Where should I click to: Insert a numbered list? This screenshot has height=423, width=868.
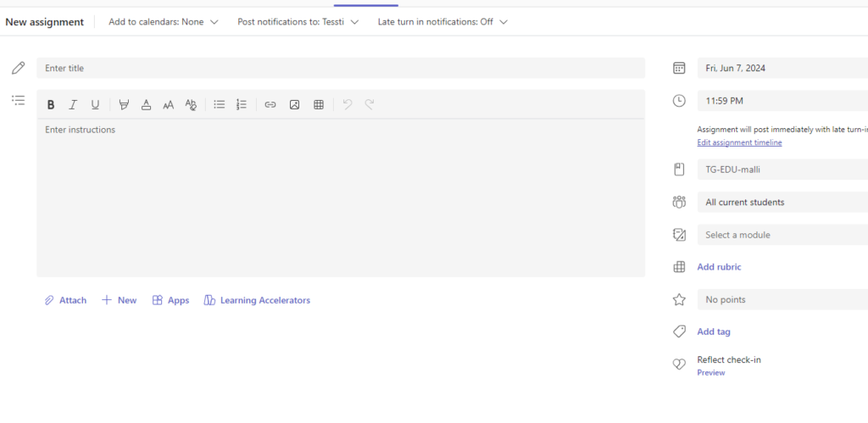242,105
